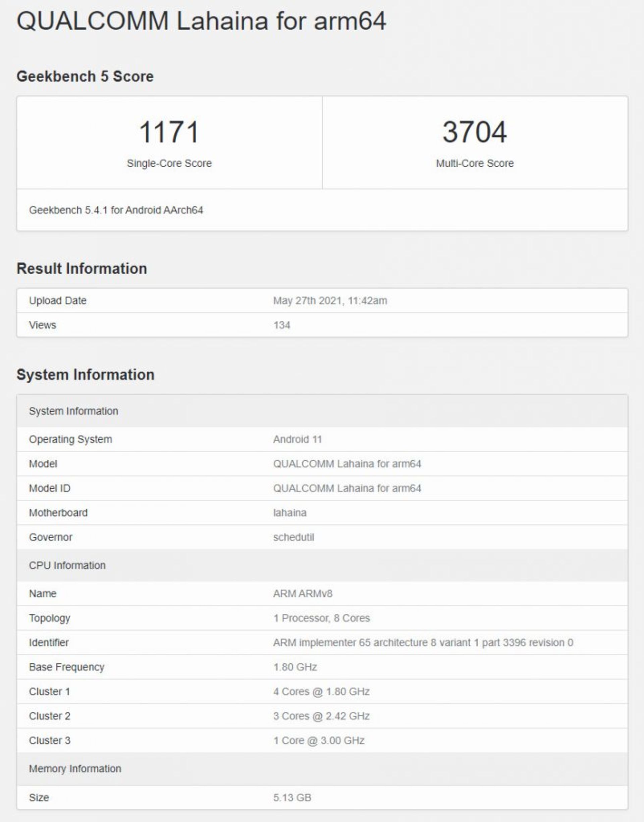Screen dimensions: 644x822
Task: Click the Identifier row ARM implementer text
Action: 423,643
